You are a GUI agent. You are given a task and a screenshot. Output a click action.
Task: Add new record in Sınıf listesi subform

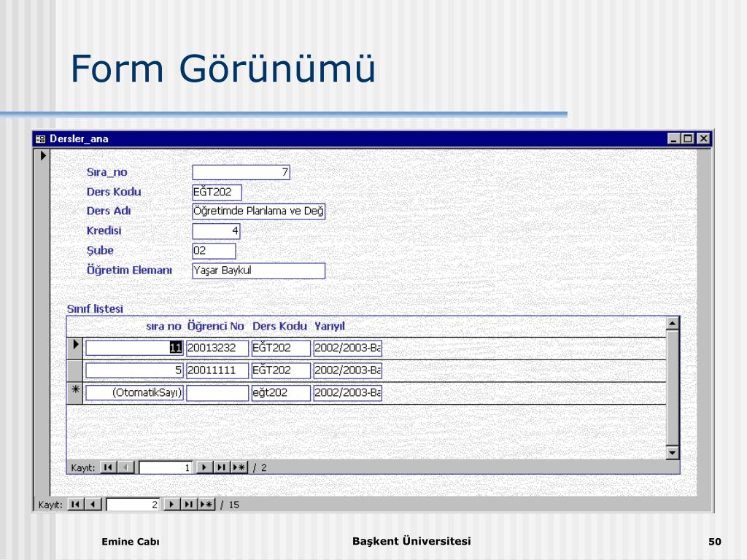[x=239, y=467]
